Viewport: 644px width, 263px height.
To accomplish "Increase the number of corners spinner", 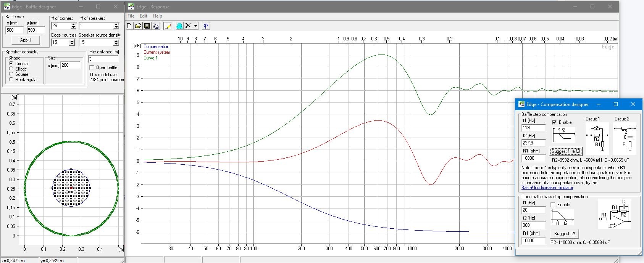I will coord(74,24).
